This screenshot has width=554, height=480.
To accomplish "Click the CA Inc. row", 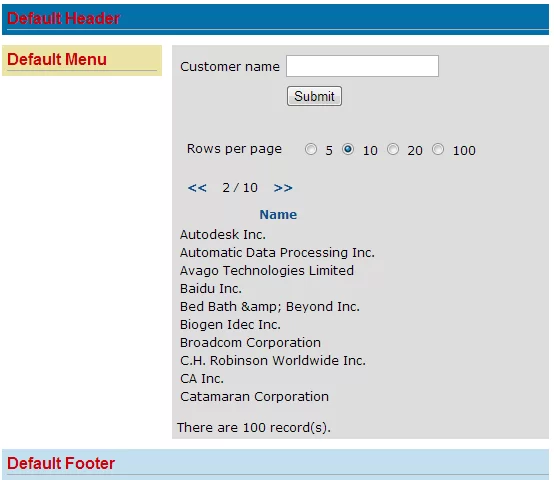I will pos(202,379).
